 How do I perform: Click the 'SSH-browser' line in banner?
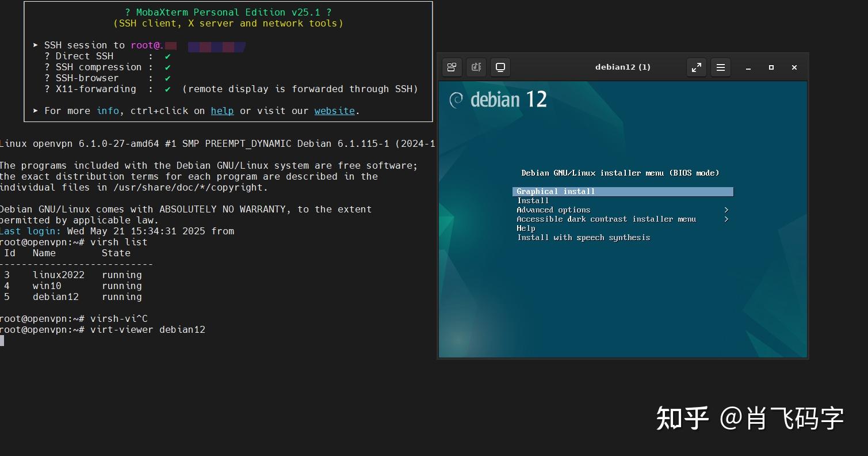pyautogui.click(x=108, y=78)
